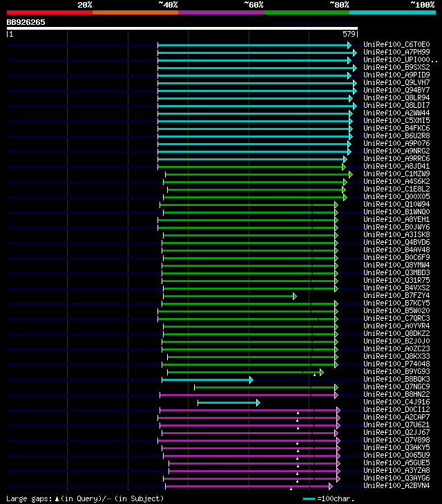Click the purple arrowhead of UniRef100_B8HN22 alignment

coord(336,395)
